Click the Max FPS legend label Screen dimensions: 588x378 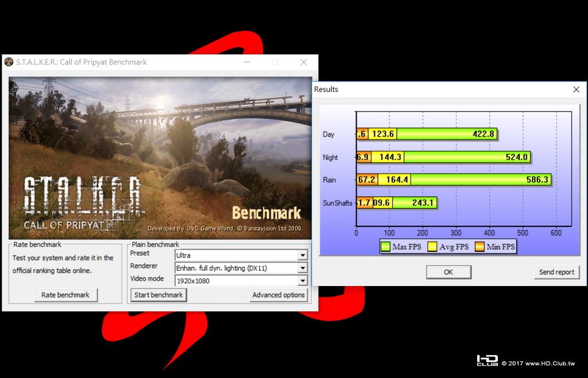click(x=407, y=247)
